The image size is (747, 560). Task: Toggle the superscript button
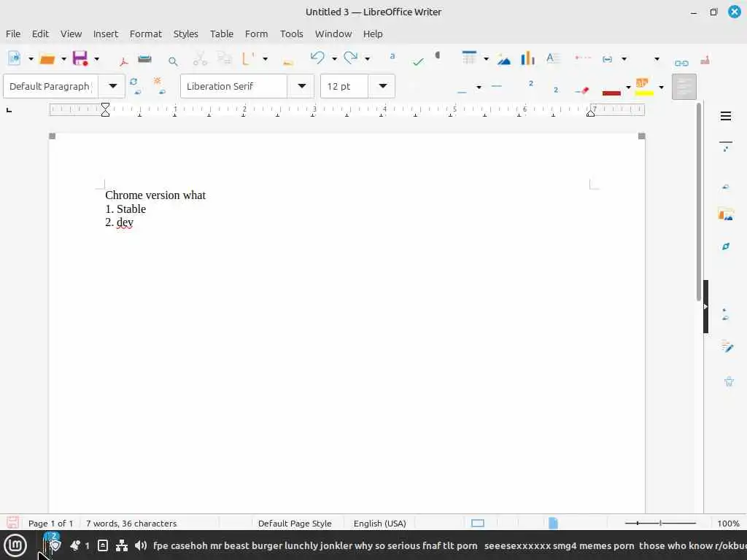click(531, 83)
